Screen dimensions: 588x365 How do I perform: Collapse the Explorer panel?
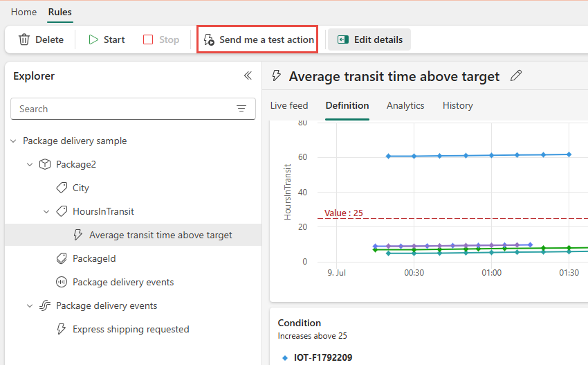point(248,76)
